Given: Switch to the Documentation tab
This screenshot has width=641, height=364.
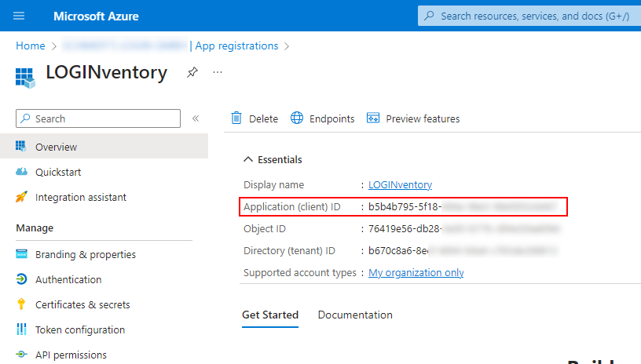Looking at the screenshot, I should (355, 315).
